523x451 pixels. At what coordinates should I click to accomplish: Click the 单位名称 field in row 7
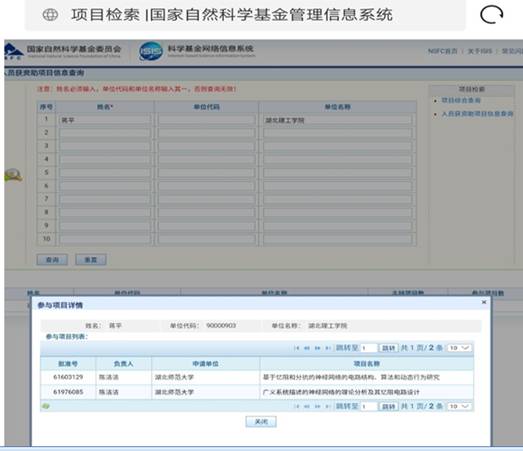[338, 199]
